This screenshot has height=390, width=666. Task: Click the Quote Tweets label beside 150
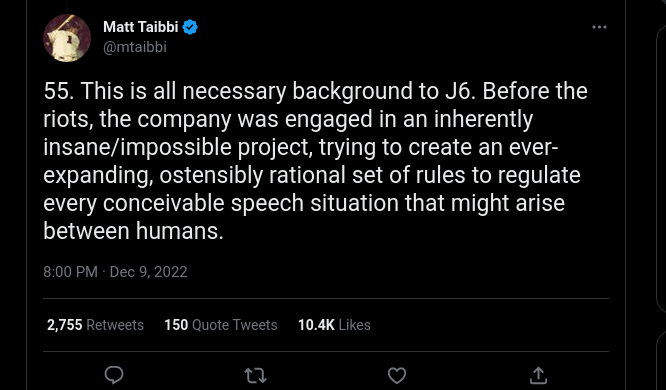[235, 325]
